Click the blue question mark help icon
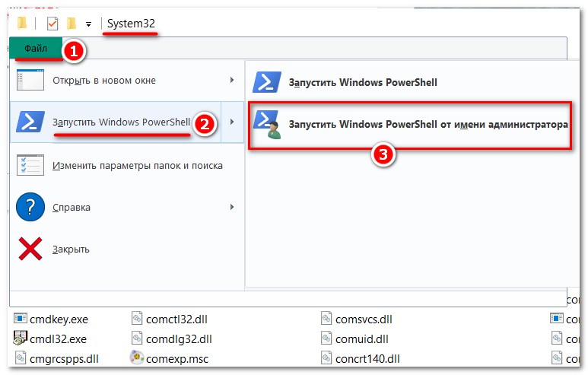 coord(30,207)
